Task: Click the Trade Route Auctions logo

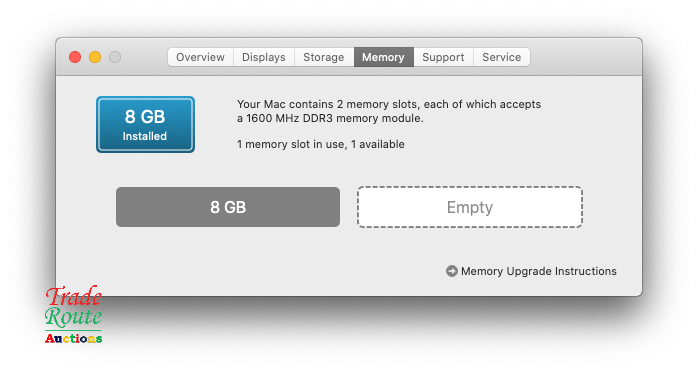Action: (73, 315)
